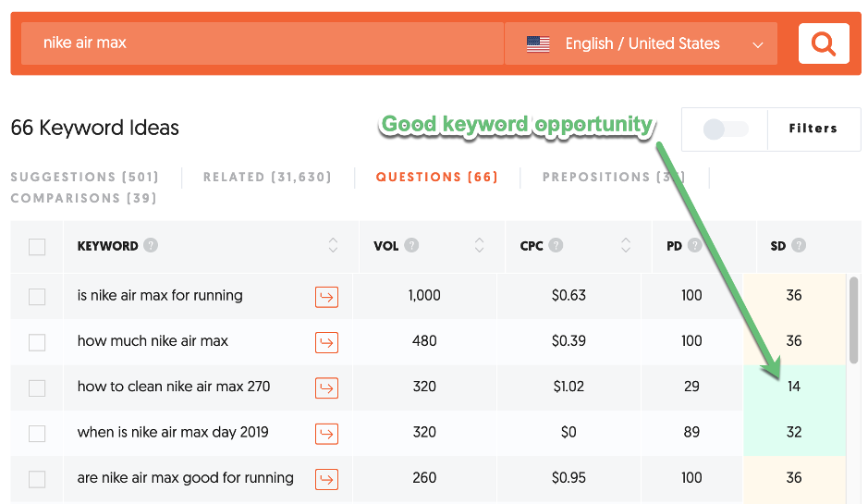Click the keyword table vertical scrollbar
868x504 pixels.
coord(853,320)
